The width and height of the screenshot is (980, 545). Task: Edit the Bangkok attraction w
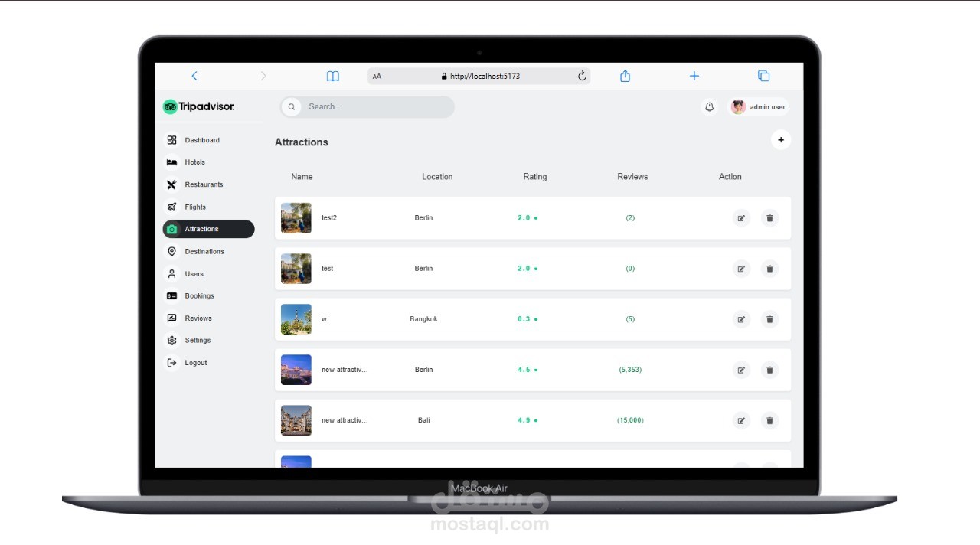point(741,319)
